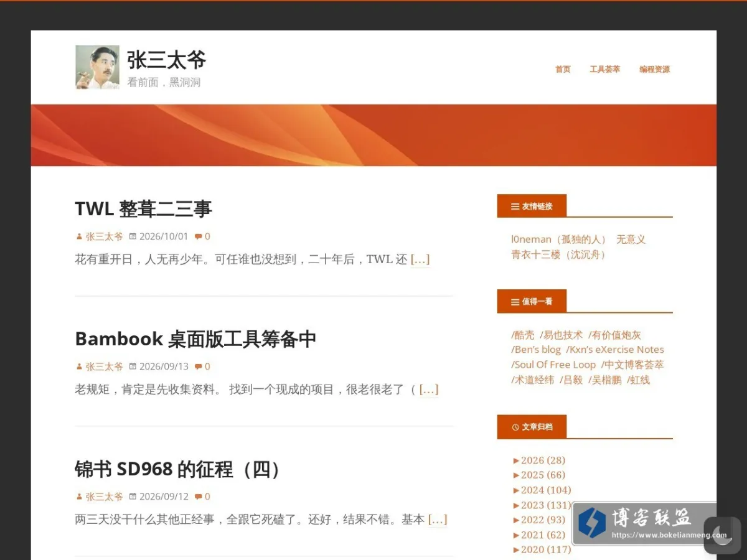Click author 张三太爷 under the Bambook post
The image size is (747, 560).
[x=104, y=366]
